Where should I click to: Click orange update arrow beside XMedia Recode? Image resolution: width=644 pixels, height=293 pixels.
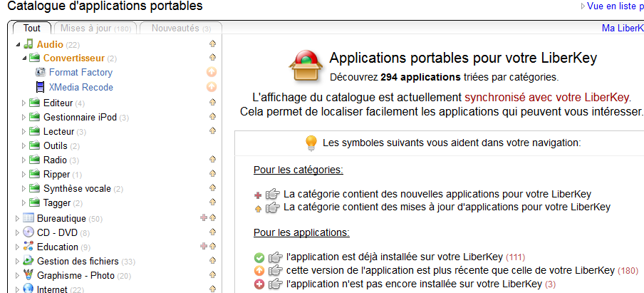point(211,88)
